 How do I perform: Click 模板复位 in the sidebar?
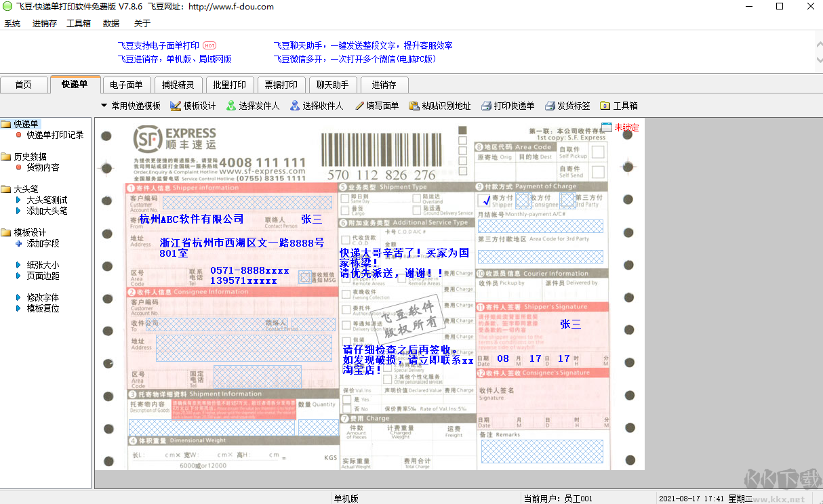[43, 308]
